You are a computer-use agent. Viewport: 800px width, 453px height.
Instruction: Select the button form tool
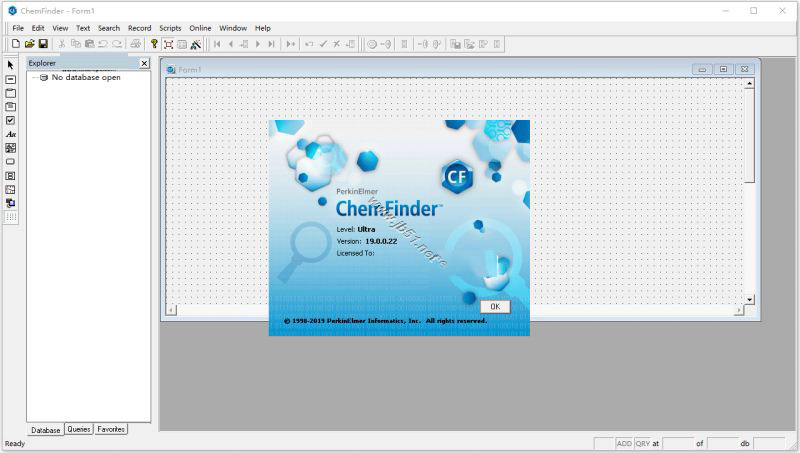11,162
